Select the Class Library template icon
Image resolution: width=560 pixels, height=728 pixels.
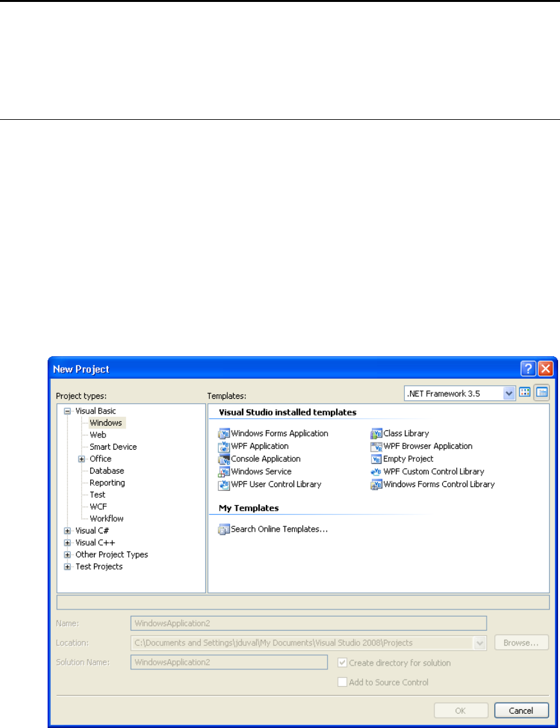pyautogui.click(x=377, y=434)
